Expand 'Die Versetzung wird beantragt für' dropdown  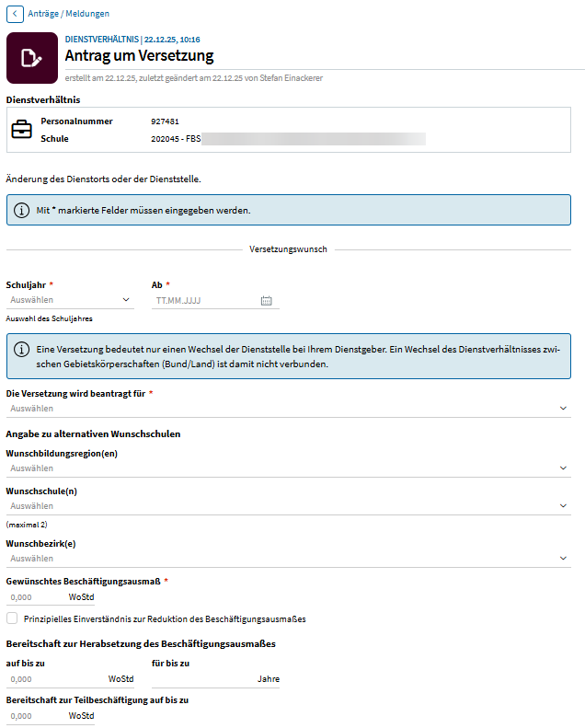point(288,409)
